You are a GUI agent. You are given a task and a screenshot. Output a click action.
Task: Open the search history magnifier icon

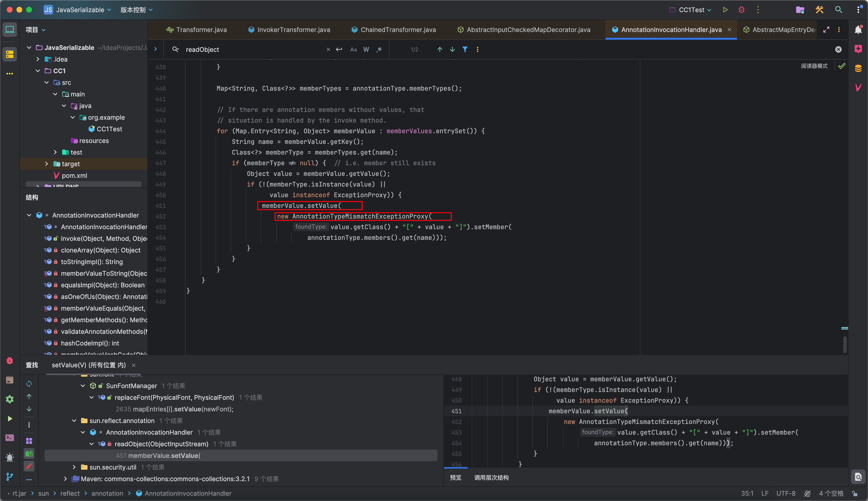[175, 50]
